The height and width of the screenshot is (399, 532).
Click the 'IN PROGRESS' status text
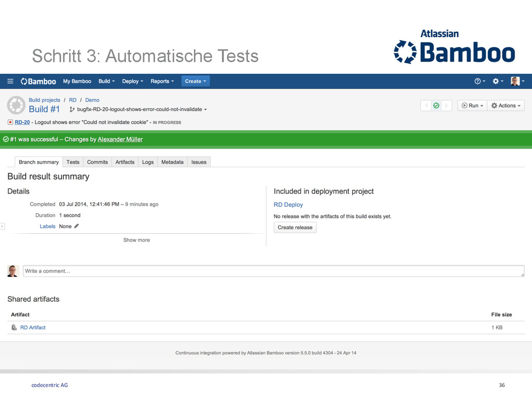coord(167,123)
